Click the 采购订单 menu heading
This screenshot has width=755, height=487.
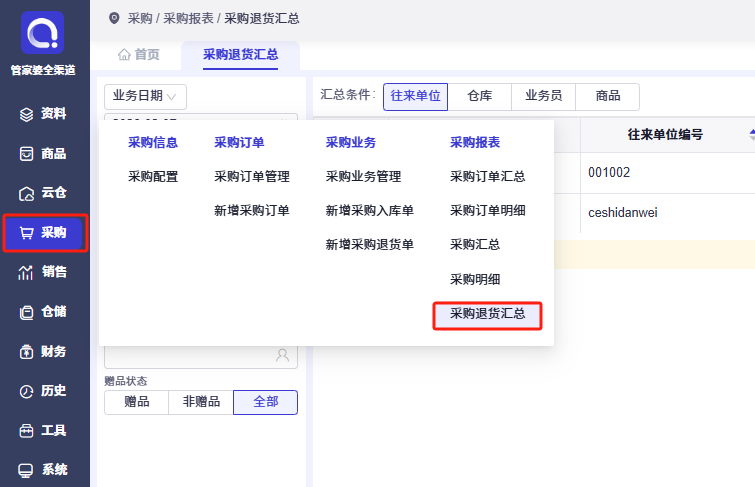click(239, 143)
